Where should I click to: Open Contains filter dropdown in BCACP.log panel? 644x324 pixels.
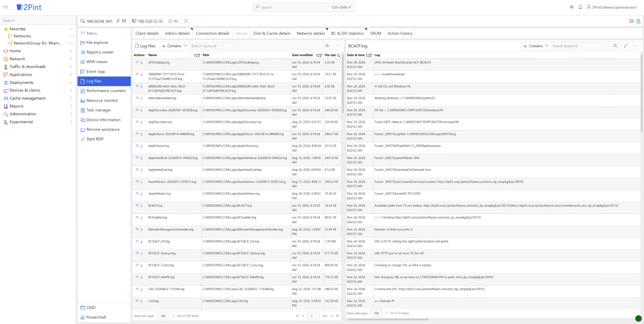tap(536, 46)
